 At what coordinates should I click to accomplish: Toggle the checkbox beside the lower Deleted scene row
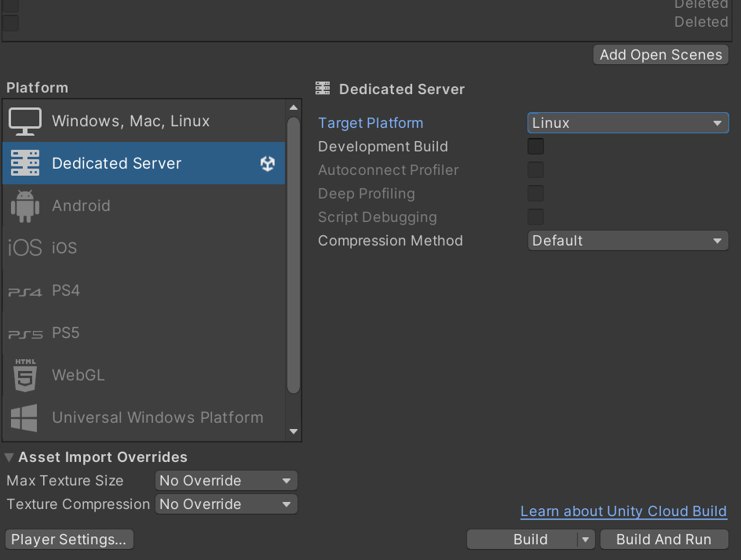pyautogui.click(x=10, y=23)
